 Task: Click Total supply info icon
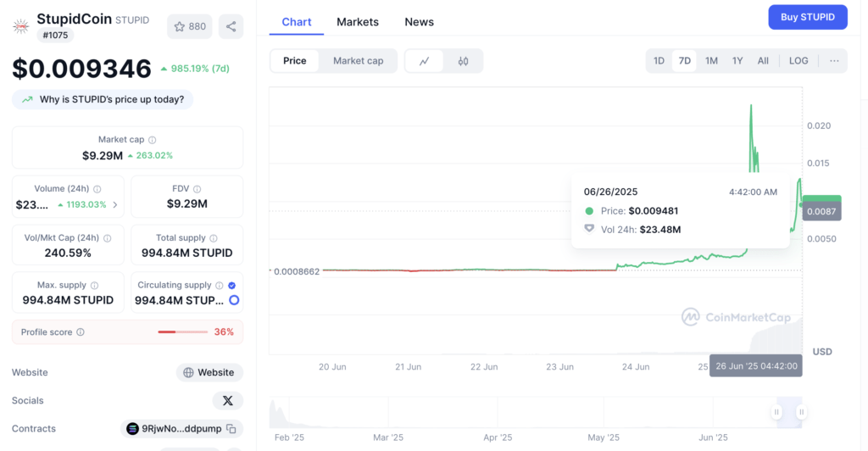click(214, 238)
